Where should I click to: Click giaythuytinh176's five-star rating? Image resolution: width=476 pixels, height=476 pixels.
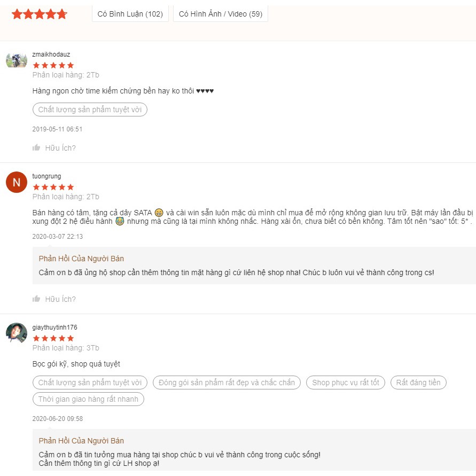point(53,338)
